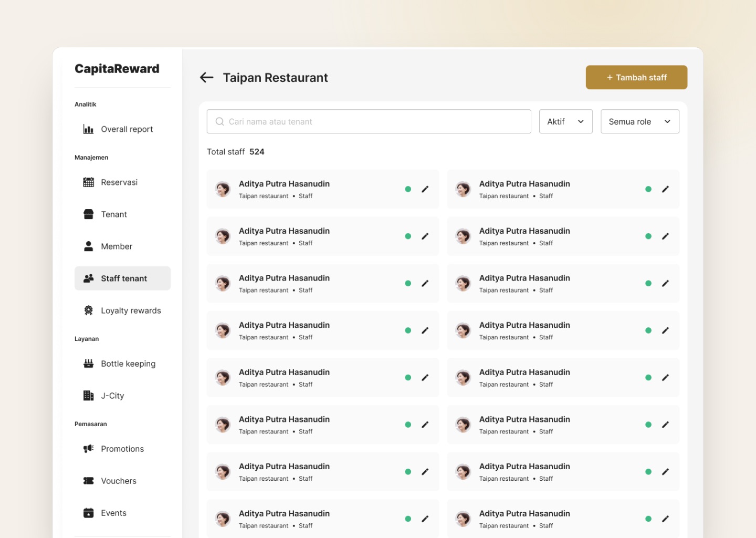Click the 'Manajemen' section header
This screenshot has width=756, height=538.
pyautogui.click(x=91, y=158)
